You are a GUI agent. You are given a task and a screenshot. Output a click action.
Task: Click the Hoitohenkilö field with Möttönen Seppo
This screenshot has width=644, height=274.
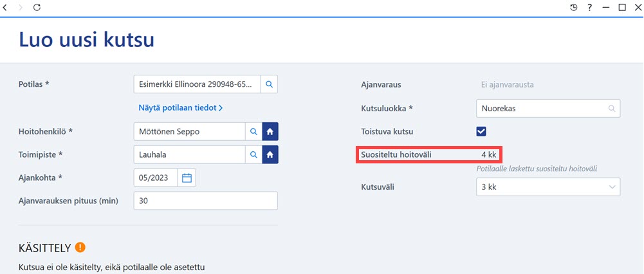[190, 132]
